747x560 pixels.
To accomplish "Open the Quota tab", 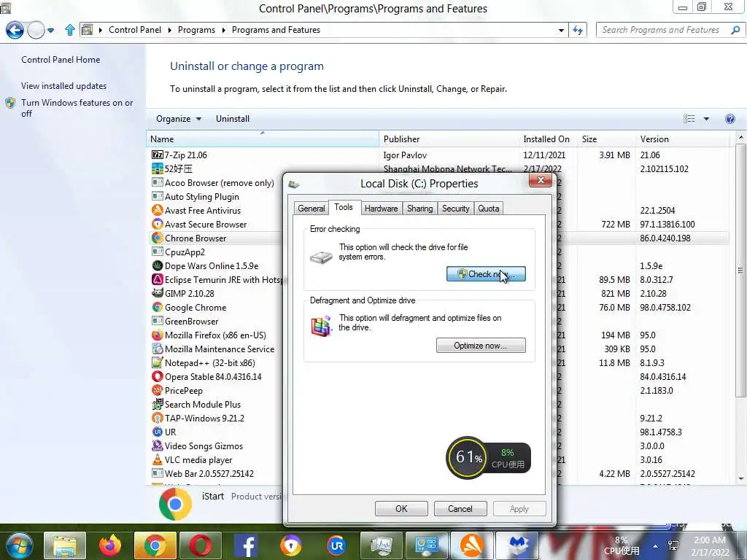I will [488, 208].
